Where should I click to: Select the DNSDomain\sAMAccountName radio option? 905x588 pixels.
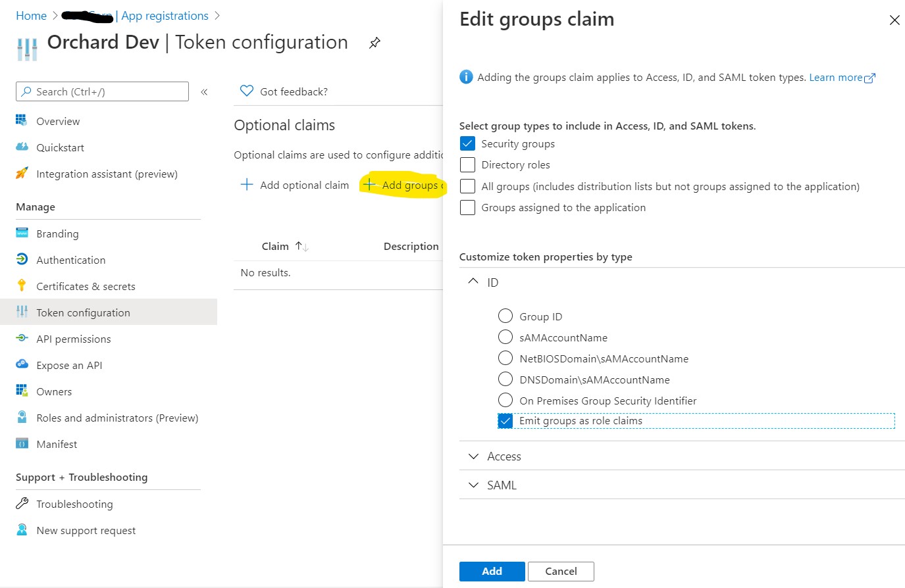505,380
